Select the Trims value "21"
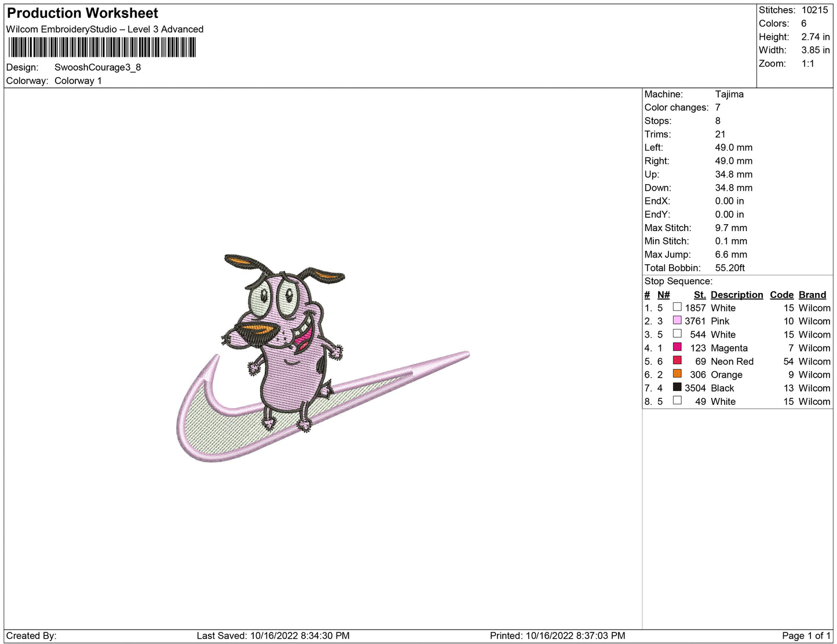The image size is (837, 644). (x=720, y=134)
